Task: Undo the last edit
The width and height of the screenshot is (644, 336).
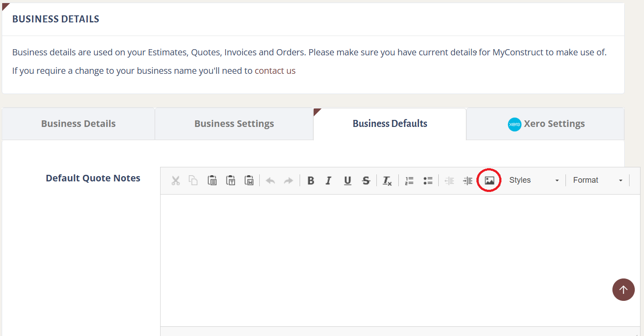Action: [x=271, y=181]
